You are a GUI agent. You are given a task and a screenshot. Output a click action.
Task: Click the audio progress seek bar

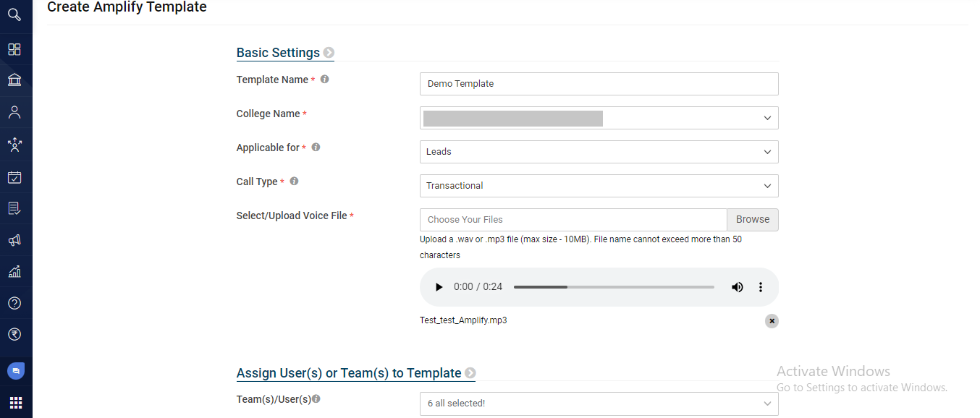(614, 287)
